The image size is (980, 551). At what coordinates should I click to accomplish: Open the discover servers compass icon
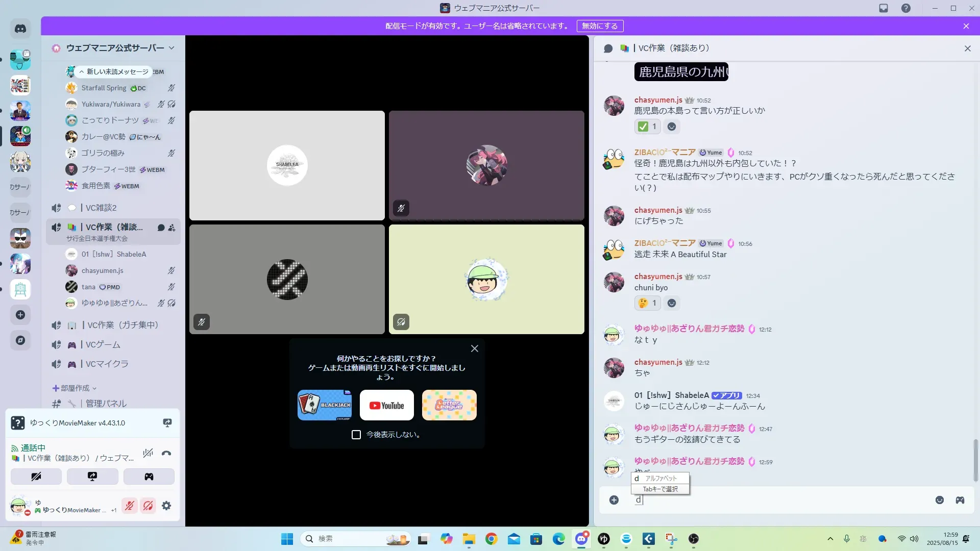point(20,340)
